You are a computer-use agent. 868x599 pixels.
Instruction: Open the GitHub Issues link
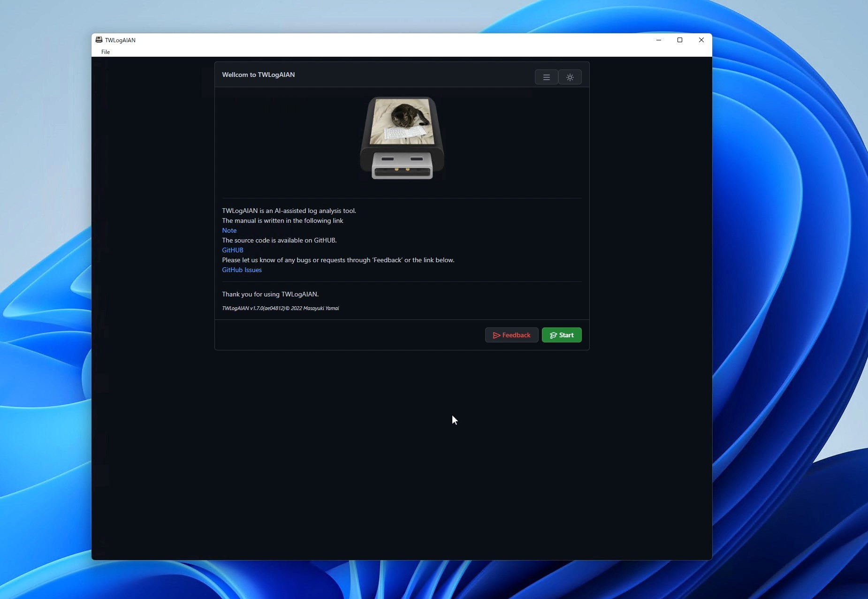[242, 270]
